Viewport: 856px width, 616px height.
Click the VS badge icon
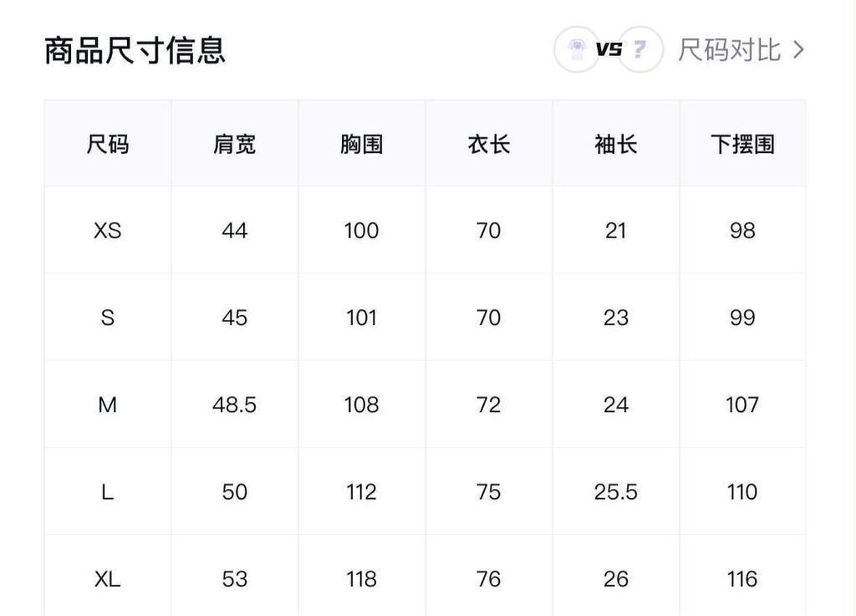pos(609,49)
